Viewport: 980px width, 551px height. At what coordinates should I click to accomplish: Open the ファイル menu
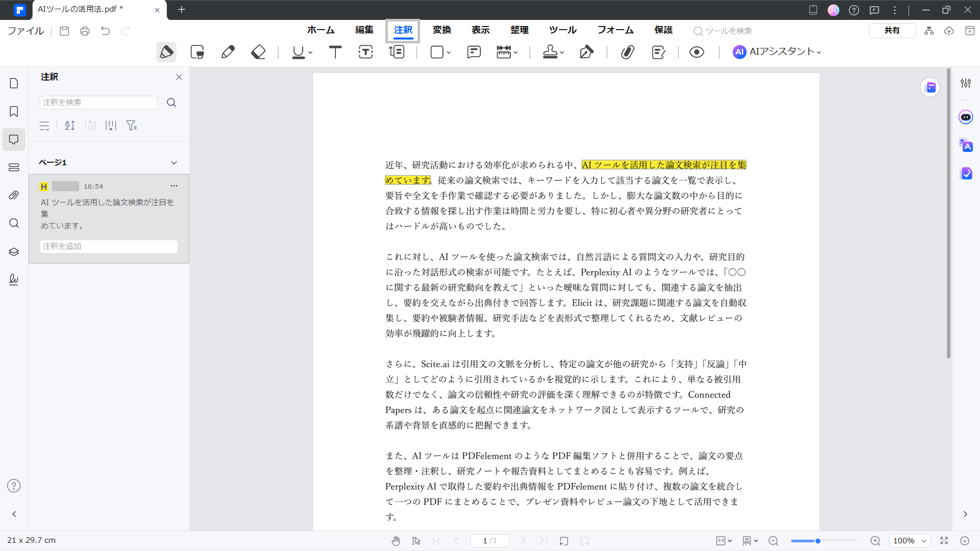coord(26,31)
